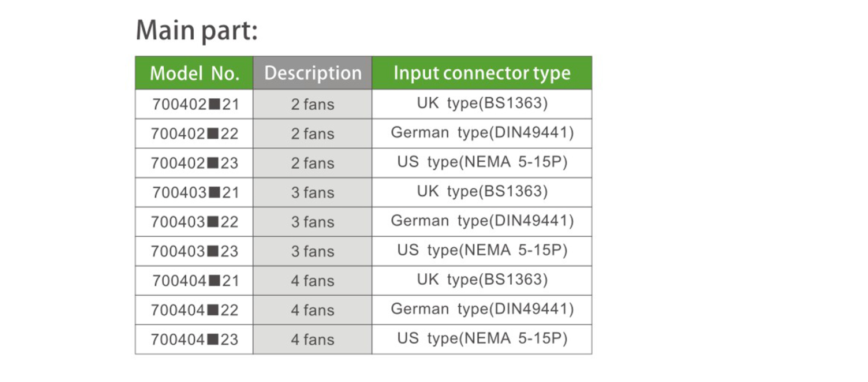Image resolution: width=868 pixels, height=382 pixels.
Task: Select the 700403■23 model cell
Action: tap(195, 251)
